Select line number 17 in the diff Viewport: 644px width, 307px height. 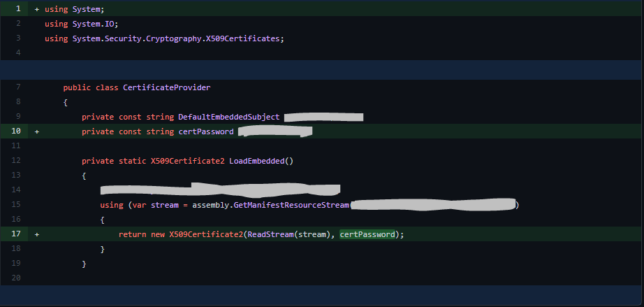pos(16,234)
